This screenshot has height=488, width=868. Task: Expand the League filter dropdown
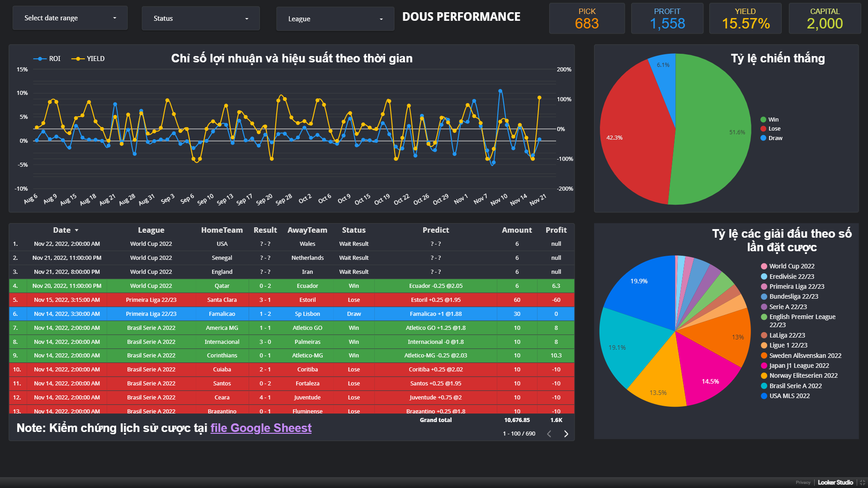[335, 19]
